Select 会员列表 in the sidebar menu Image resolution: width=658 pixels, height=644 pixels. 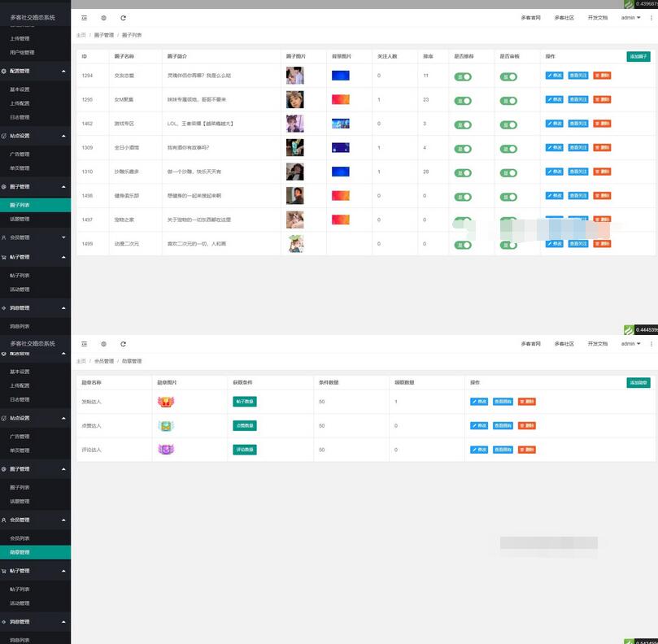[x=20, y=538]
